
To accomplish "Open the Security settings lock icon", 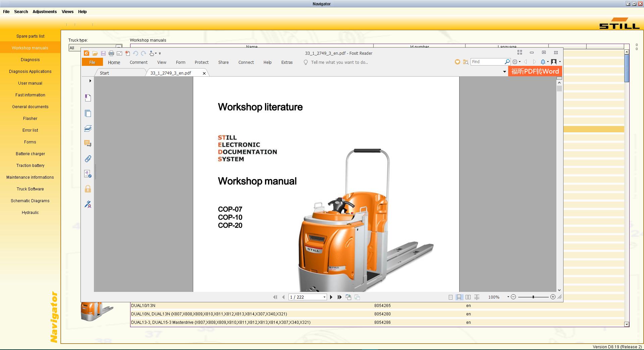I will point(88,189).
